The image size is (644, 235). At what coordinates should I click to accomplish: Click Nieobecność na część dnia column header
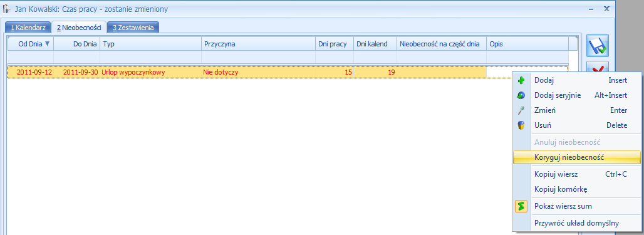pos(442,44)
